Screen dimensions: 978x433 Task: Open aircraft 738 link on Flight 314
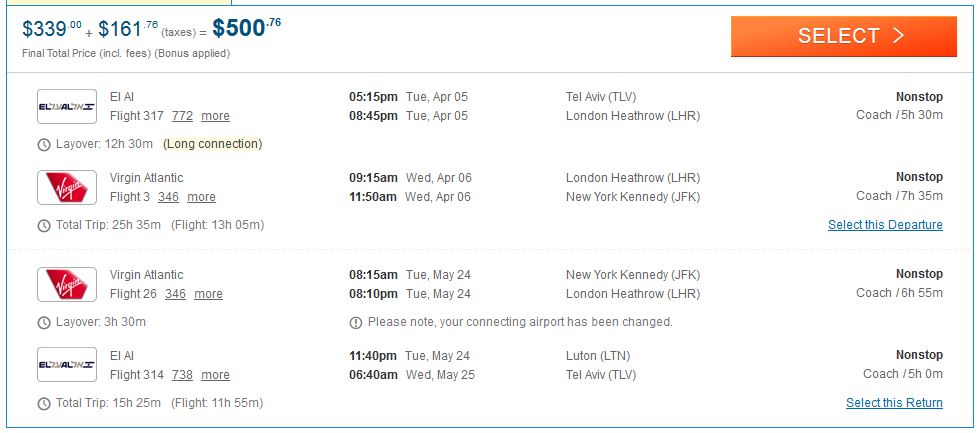pos(182,375)
